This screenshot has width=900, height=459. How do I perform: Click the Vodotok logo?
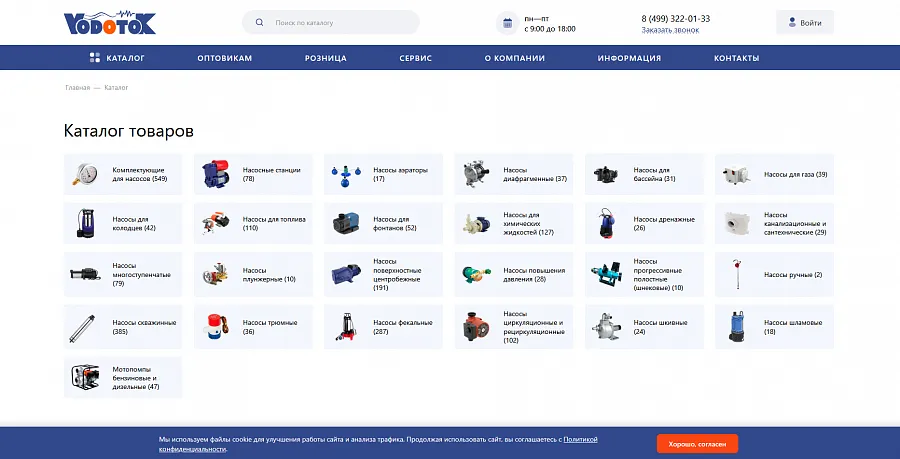pyautogui.click(x=110, y=23)
